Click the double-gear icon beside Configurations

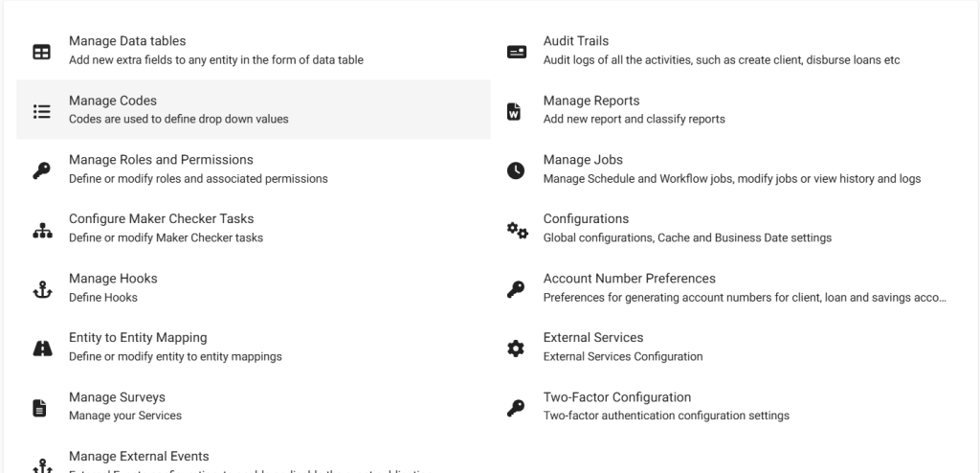[517, 230]
